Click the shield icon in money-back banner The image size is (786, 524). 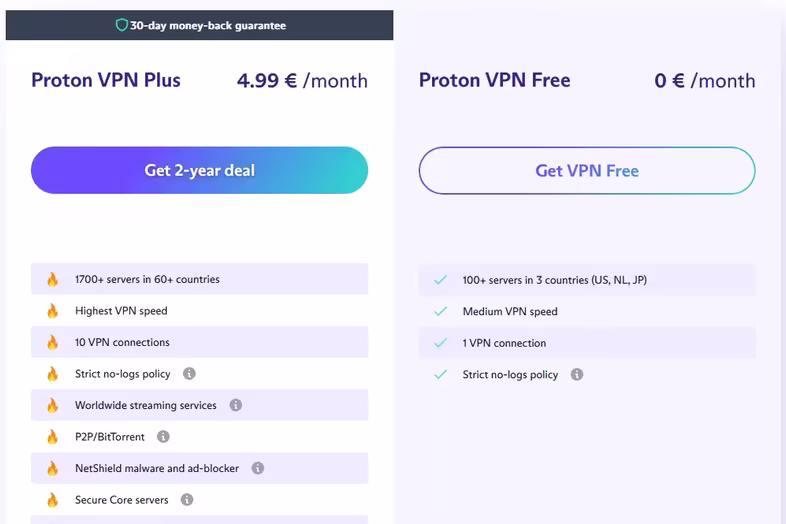[121, 25]
